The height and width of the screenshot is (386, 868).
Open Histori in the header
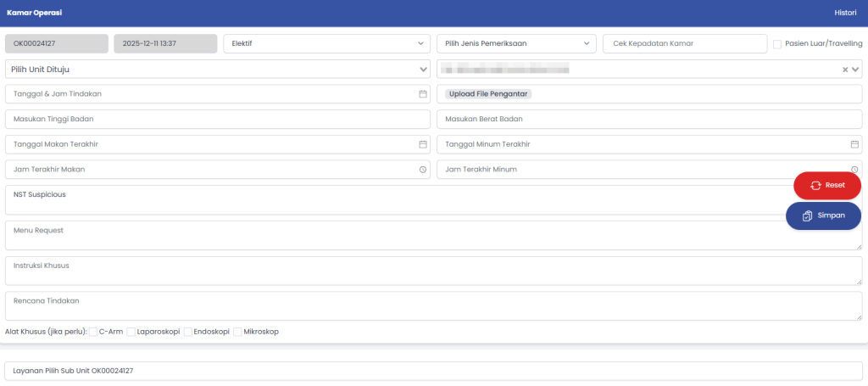pos(845,14)
